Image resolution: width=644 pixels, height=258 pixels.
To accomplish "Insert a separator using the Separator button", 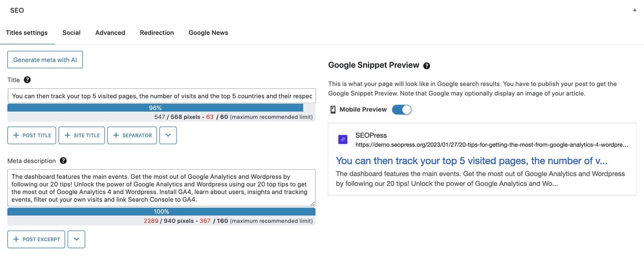I will (x=132, y=135).
